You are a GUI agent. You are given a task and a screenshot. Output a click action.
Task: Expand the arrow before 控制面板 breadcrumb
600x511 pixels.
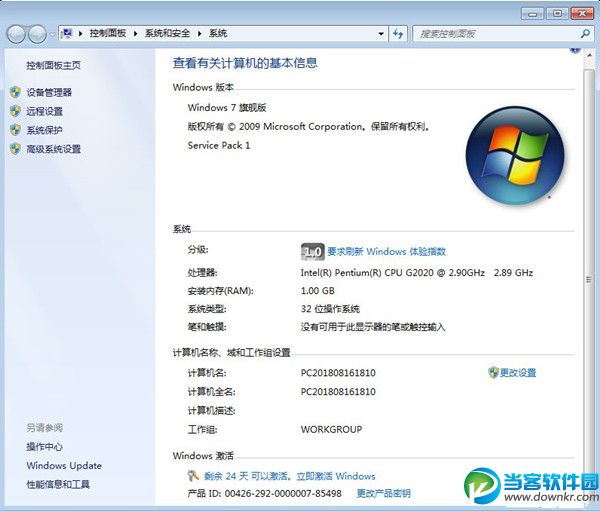[80, 34]
